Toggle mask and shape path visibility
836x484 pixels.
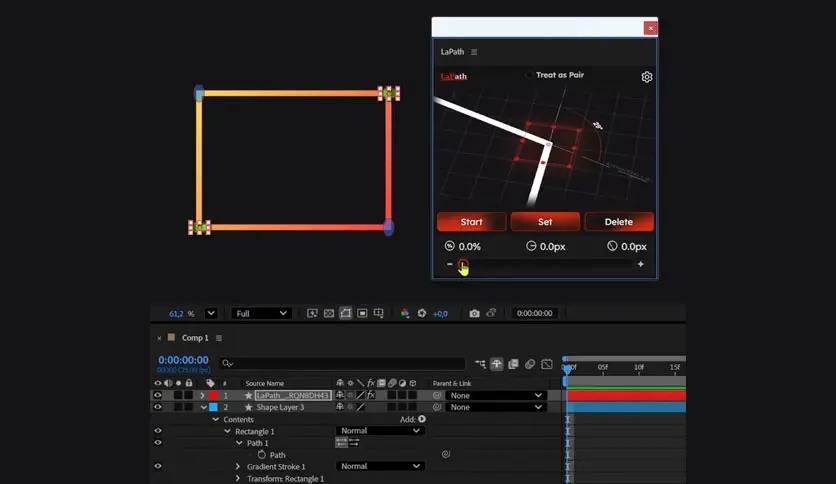(x=345, y=313)
